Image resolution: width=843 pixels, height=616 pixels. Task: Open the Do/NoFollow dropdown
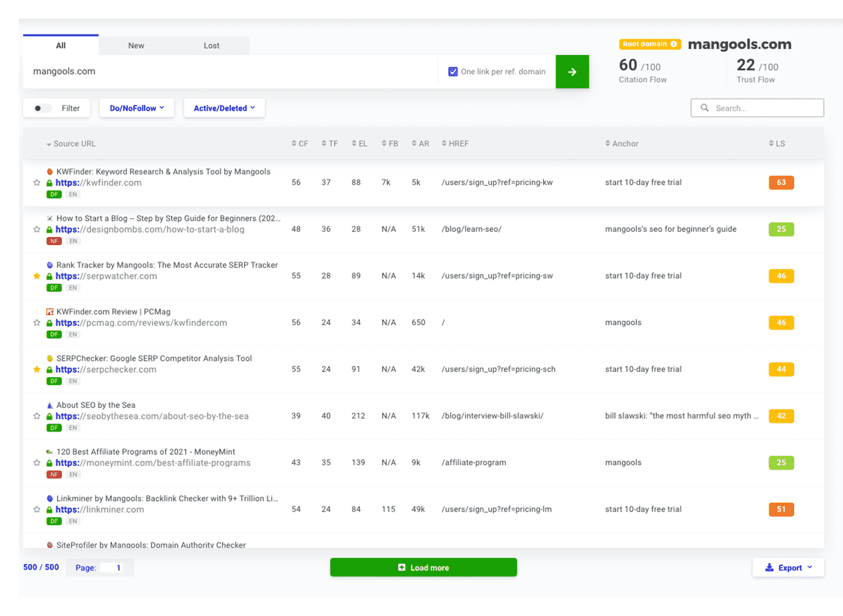tap(137, 108)
